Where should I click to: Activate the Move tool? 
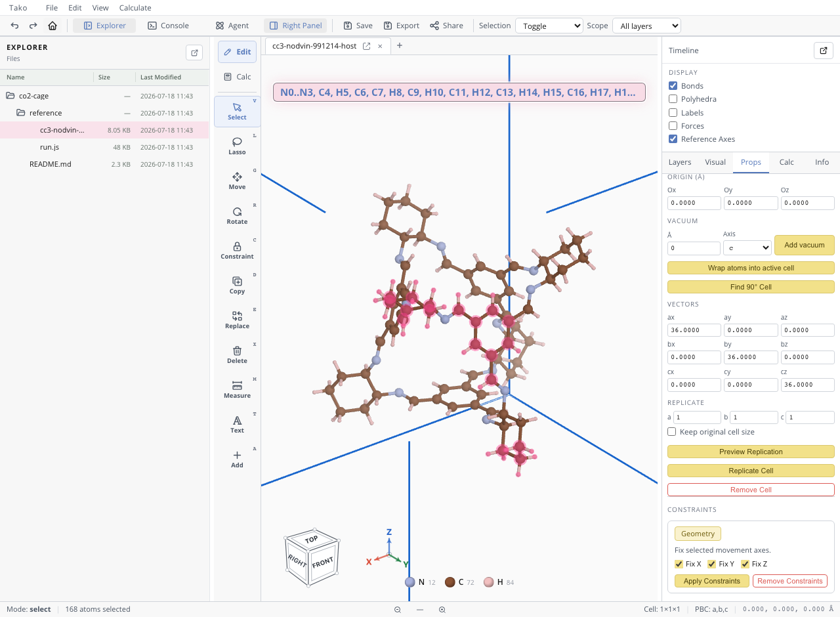(x=237, y=181)
